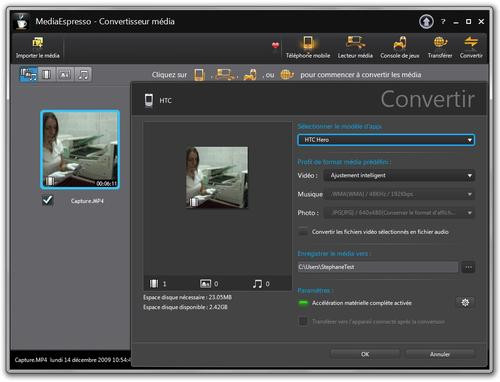Click the Annuler button
Image resolution: width=500 pixels, height=382 pixels.
pyautogui.click(x=440, y=354)
